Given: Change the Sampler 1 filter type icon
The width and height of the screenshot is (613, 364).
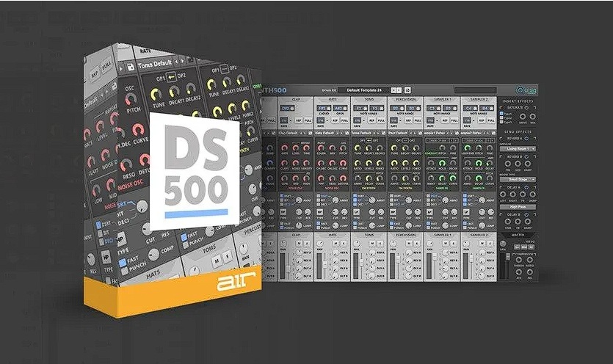Looking at the screenshot, I should point(429,212).
